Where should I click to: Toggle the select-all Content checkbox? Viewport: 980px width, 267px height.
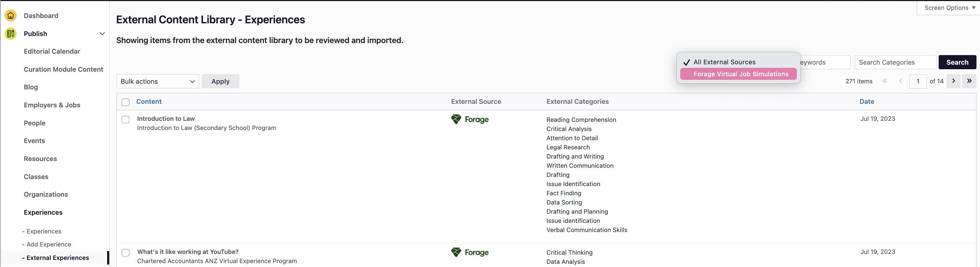pos(126,102)
